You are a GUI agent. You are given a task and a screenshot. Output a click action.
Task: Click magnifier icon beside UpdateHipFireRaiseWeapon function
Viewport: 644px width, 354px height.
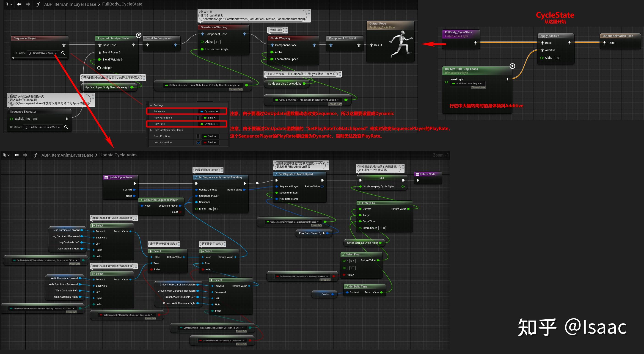pyautogui.click(x=66, y=127)
